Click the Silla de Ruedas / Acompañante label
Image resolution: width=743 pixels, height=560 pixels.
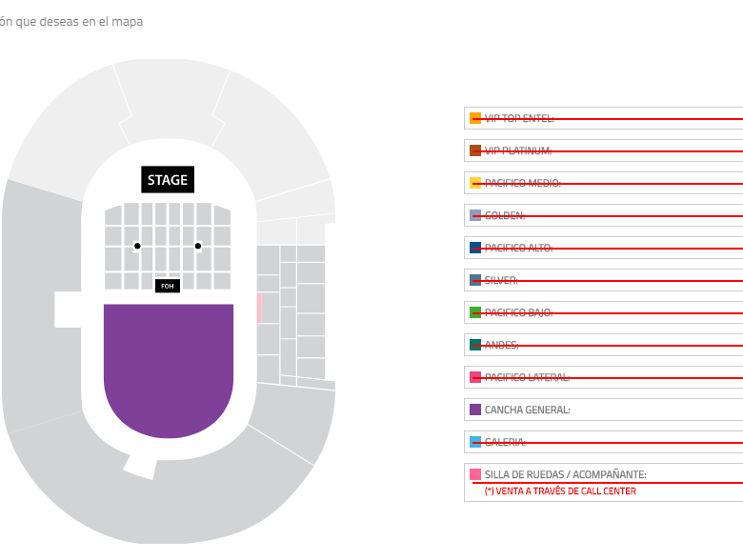pos(565,474)
